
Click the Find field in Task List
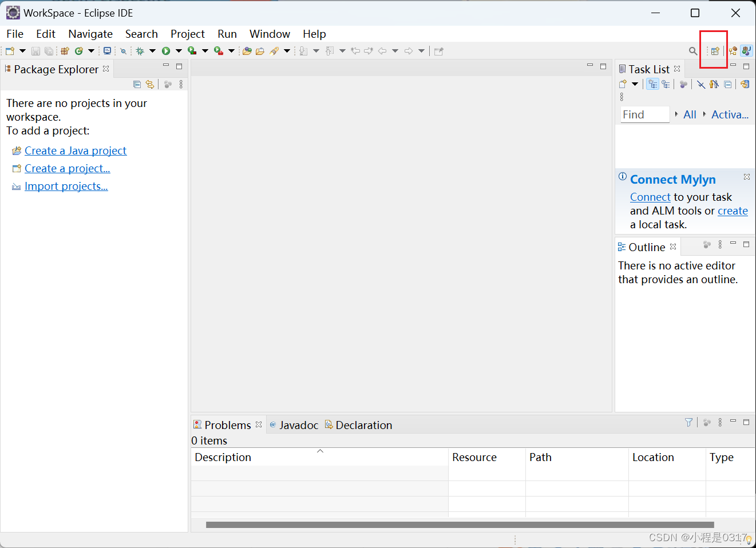[x=645, y=114]
